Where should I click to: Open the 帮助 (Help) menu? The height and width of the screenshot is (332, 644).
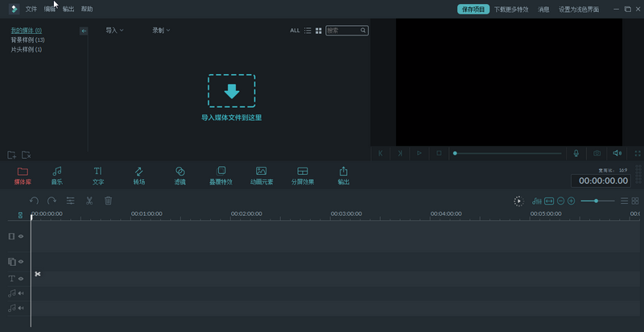pyautogui.click(x=87, y=9)
